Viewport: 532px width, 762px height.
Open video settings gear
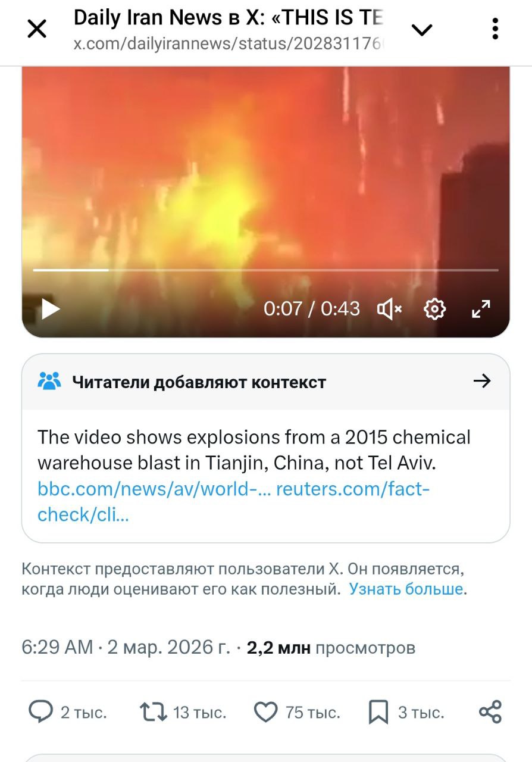[x=435, y=309]
